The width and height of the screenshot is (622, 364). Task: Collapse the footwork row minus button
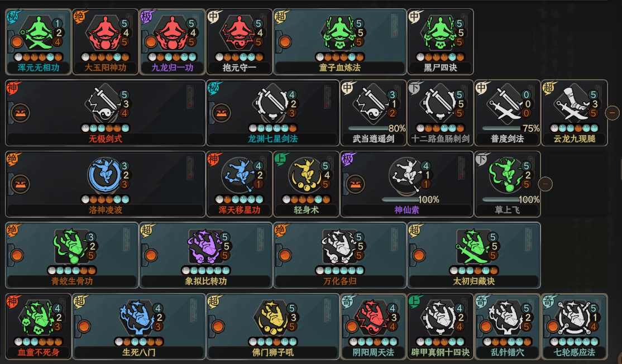[545, 184]
